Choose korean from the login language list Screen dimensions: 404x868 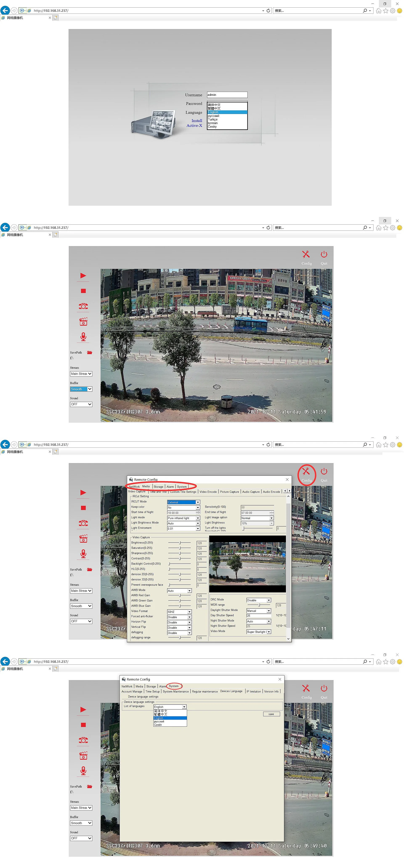(x=213, y=123)
